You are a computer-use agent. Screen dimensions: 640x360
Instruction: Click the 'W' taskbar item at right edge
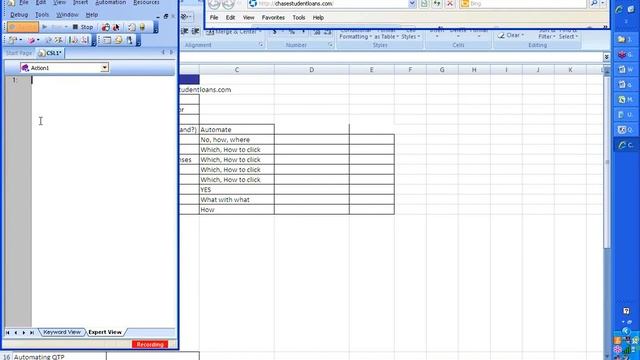(625, 69)
